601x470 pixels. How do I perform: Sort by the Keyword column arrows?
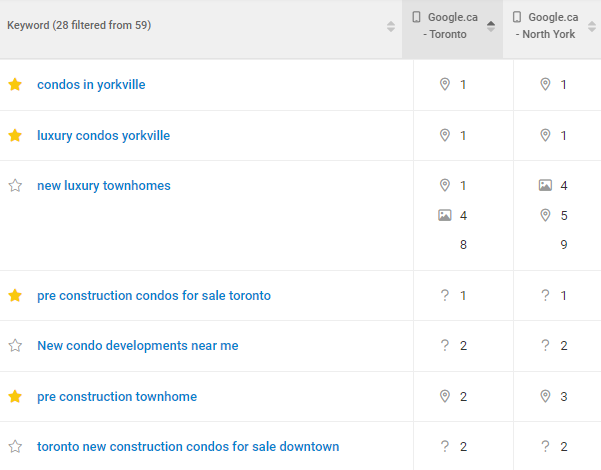pyautogui.click(x=391, y=26)
